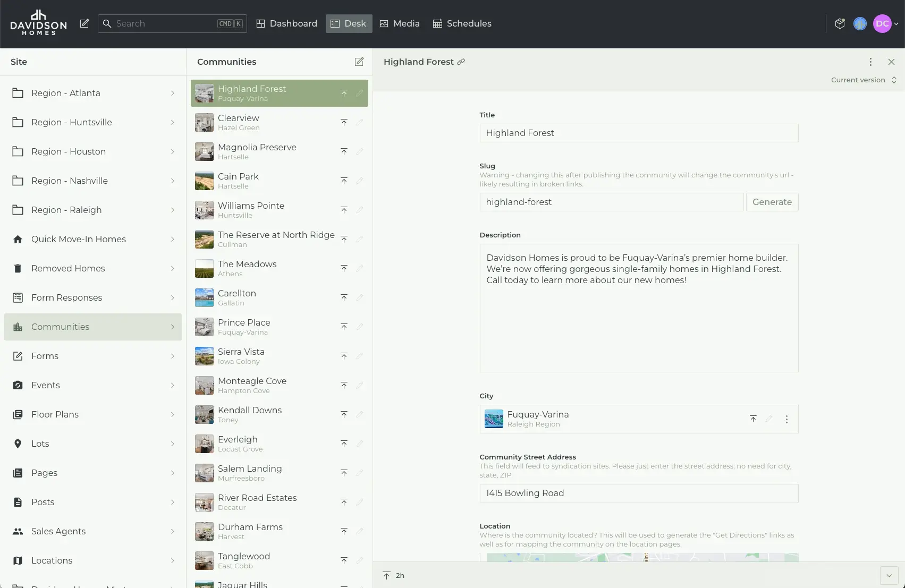The height and width of the screenshot is (588, 905).
Task: Click the globe presence avatar in header
Action: pos(860,23)
